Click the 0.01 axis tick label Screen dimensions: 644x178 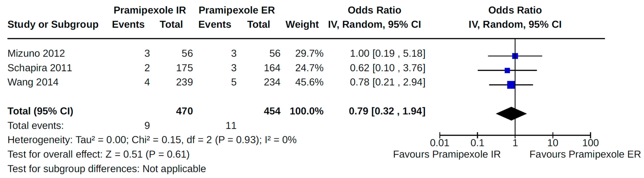(x=439, y=143)
